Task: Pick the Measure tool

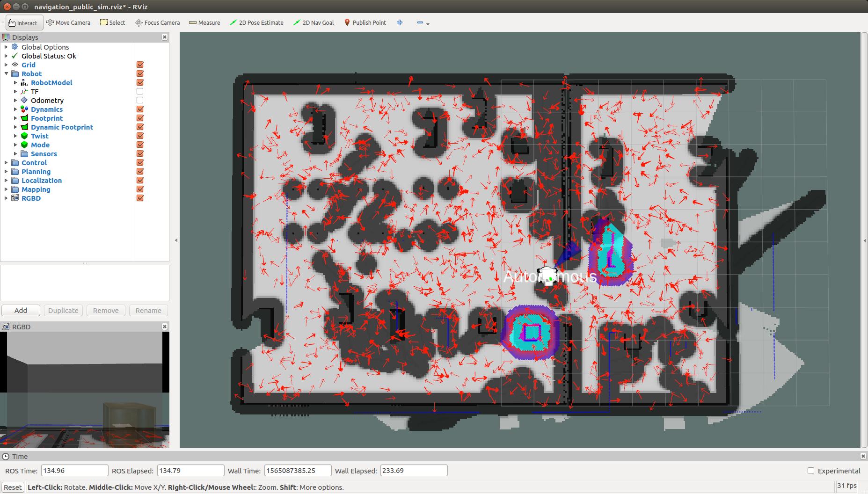Action: pos(204,22)
